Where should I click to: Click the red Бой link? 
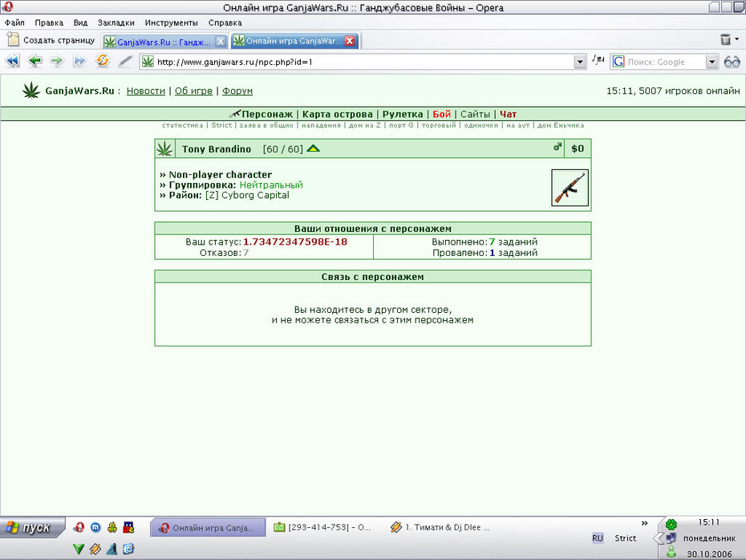click(441, 114)
